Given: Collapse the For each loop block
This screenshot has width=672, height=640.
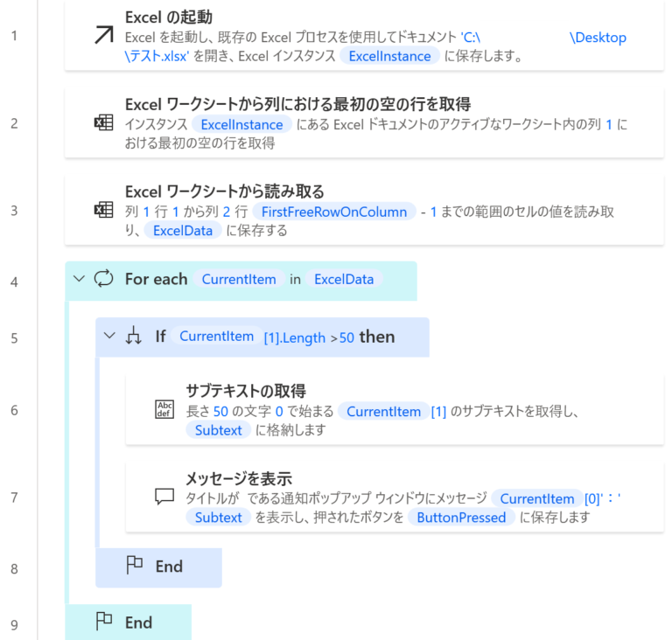Looking at the screenshot, I should (x=80, y=279).
